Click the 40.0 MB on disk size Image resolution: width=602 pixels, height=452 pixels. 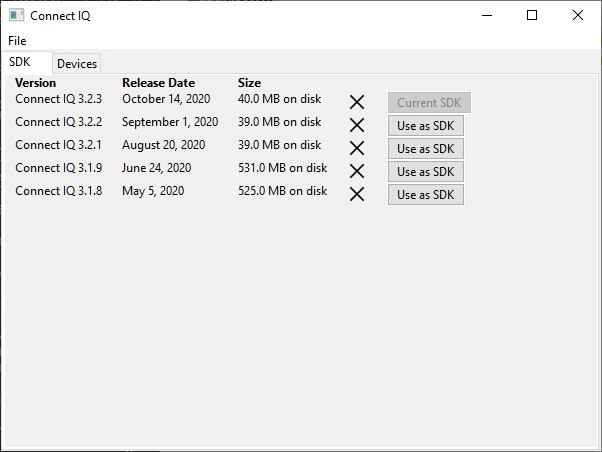(280, 99)
